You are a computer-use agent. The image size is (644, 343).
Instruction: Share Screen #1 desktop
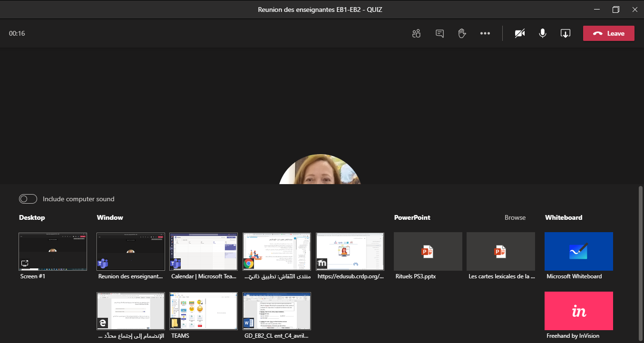pyautogui.click(x=53, y=251)
